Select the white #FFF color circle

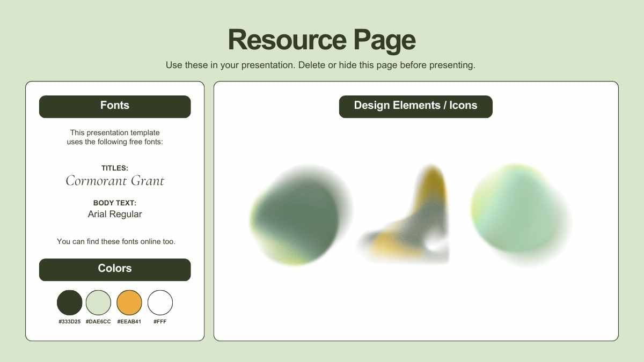point(160,302)
